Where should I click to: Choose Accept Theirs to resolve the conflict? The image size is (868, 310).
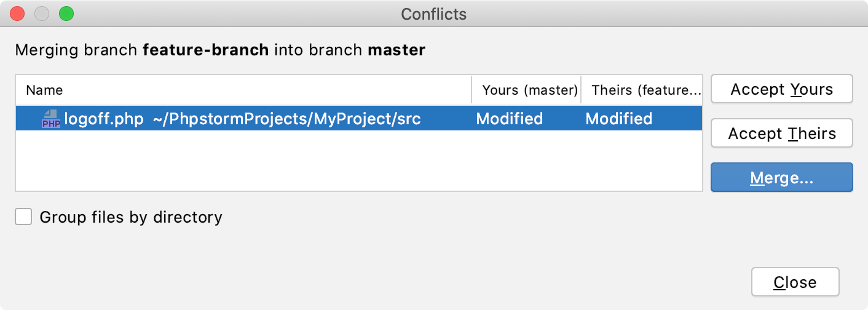click(x=782, y=133)
